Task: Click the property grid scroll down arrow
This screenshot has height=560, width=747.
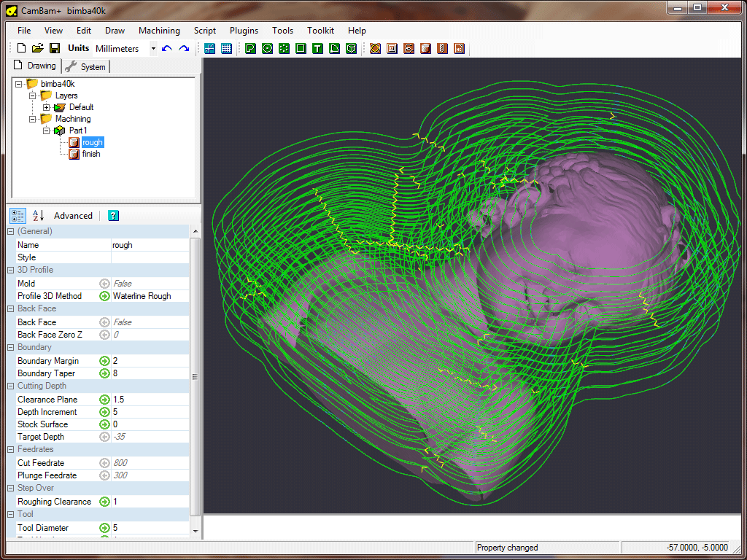Action: (195, 531)
